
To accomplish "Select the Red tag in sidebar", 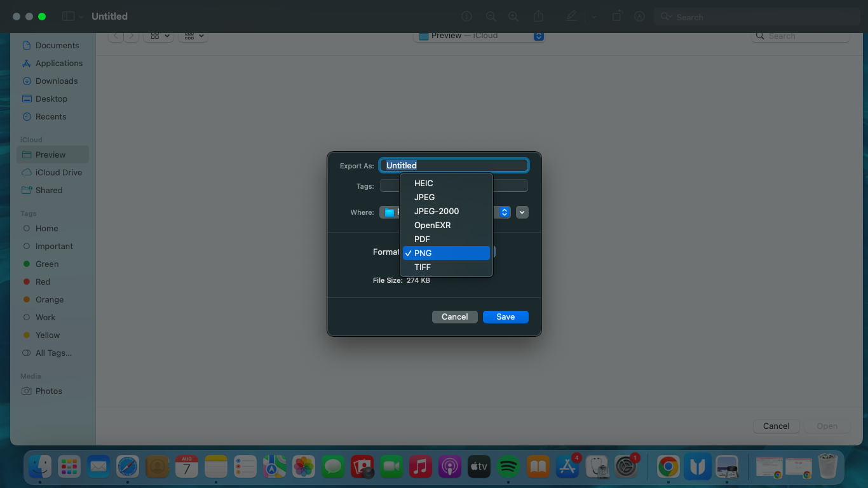I will coord(52,282).
